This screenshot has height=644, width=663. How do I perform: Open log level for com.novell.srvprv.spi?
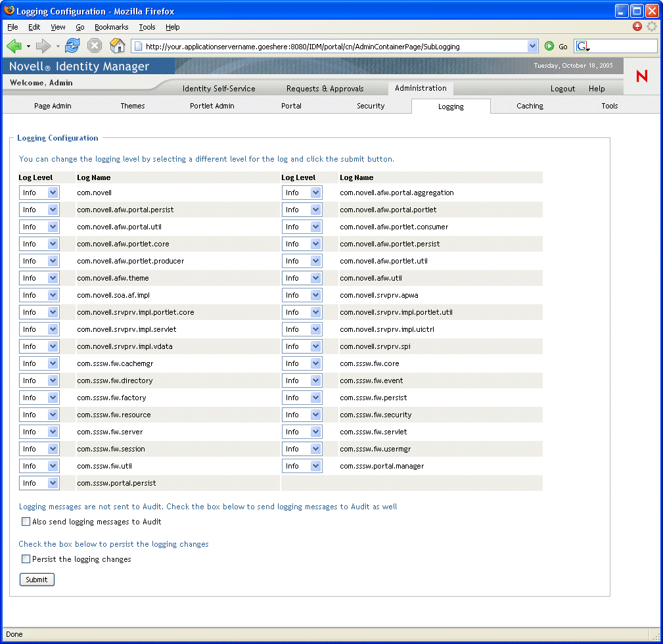(x=302, y=346)
